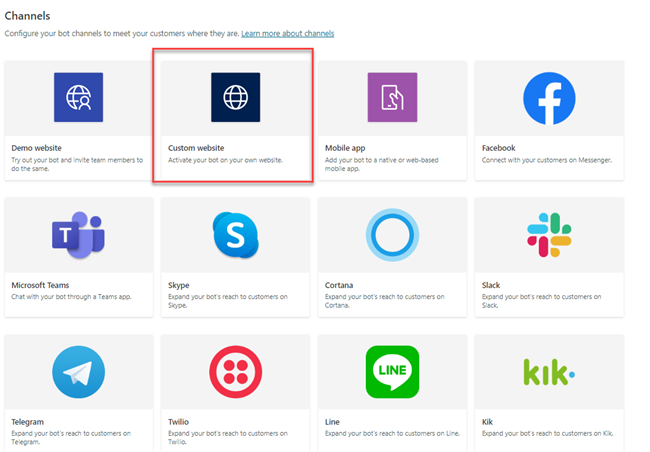
Task: Click the Mobile app title text
Action: tap(345, 148)
